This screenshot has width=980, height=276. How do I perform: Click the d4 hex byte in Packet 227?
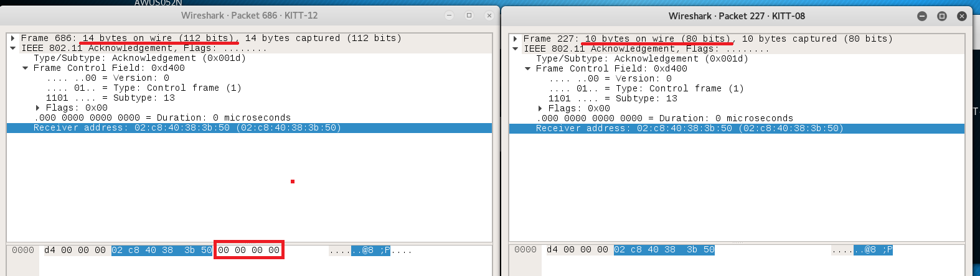(552, 250)
